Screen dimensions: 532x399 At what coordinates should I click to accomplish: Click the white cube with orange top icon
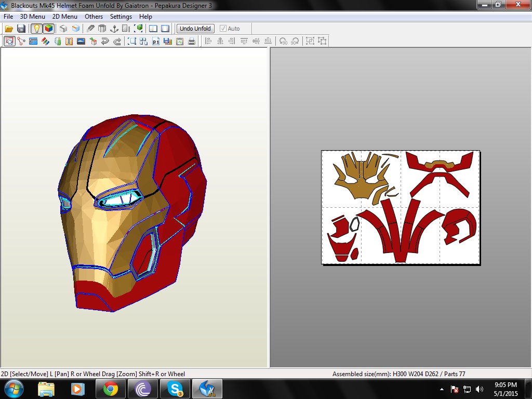click(x=76, y=29)
